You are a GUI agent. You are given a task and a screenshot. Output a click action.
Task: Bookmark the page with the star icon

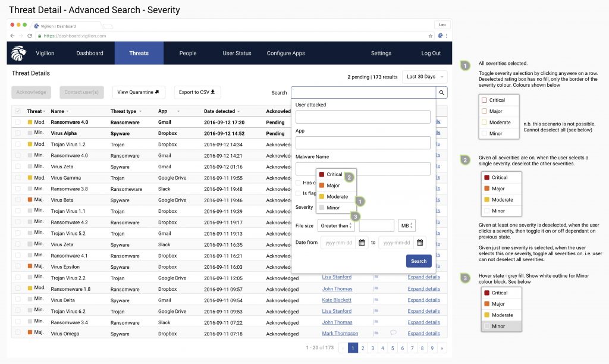(x=431, y=36)
